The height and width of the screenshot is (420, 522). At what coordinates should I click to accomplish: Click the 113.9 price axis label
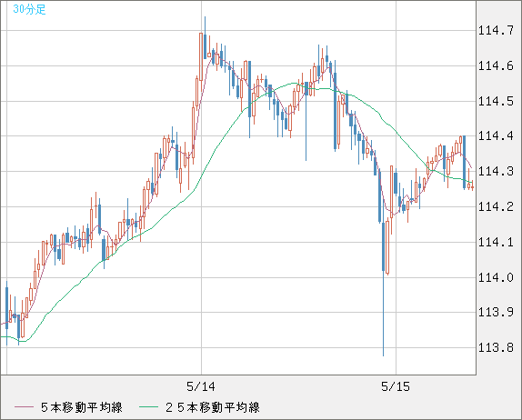496,312
